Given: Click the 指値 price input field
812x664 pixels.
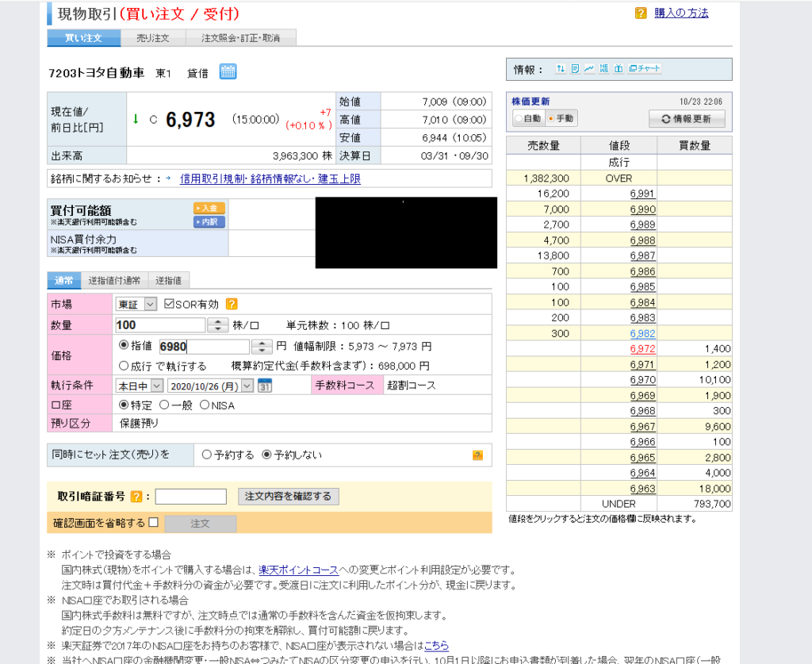Looking at the screenshot, I should click(204, 347).
